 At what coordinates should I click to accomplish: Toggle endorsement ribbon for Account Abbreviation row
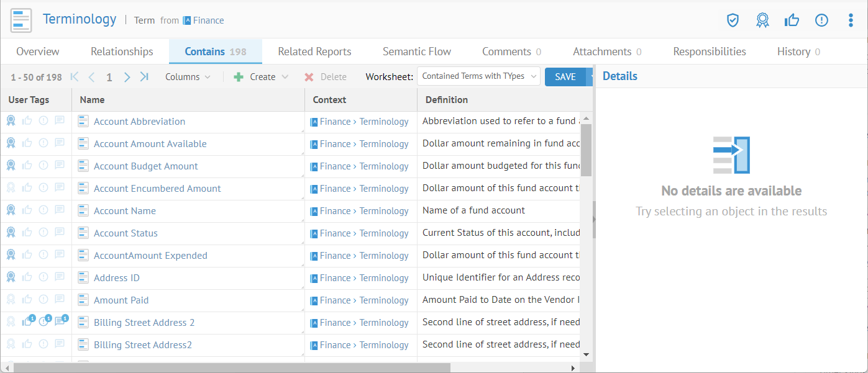pos(11,121)
